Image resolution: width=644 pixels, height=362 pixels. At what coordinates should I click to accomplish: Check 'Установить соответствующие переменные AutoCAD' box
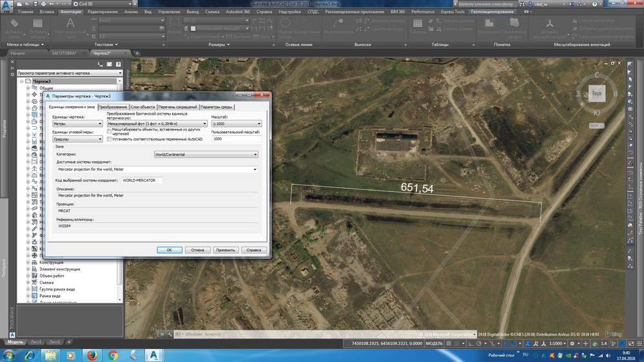tap(109, 139)
